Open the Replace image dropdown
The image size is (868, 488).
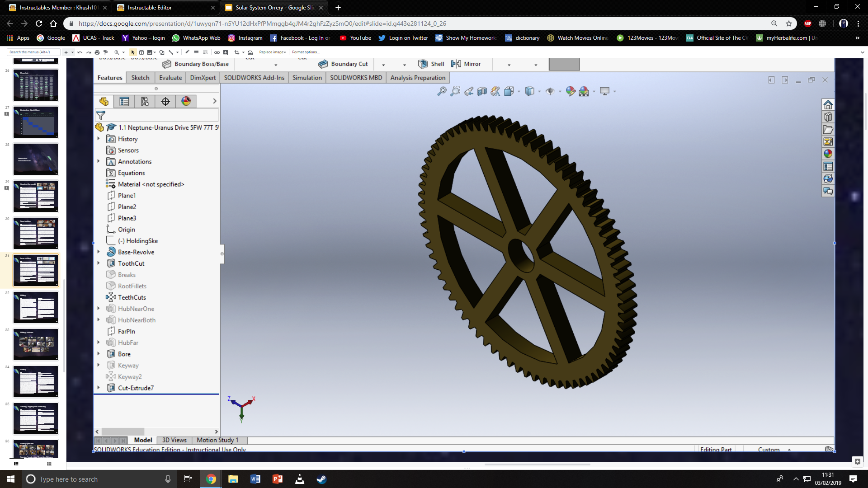coord(272,52)
